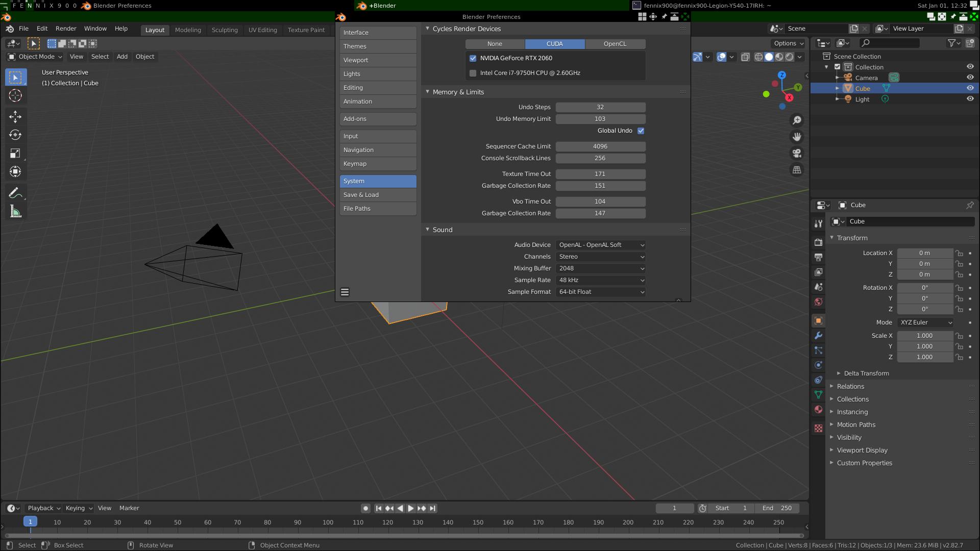Open the Render menu
Viewport: 980px width, 551px height.
(x=66, y=29)
